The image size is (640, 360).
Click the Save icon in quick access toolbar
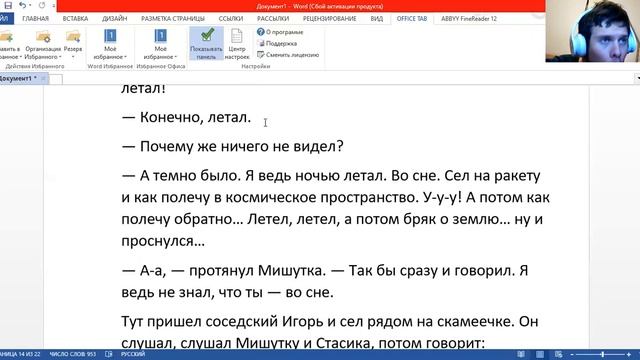[8, 5]
